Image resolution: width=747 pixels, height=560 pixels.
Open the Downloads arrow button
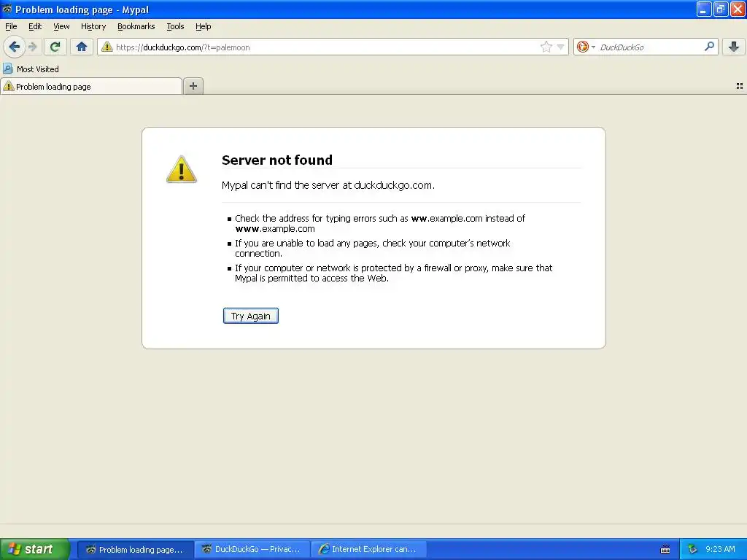pyautogui.click(x=734, y=47)
